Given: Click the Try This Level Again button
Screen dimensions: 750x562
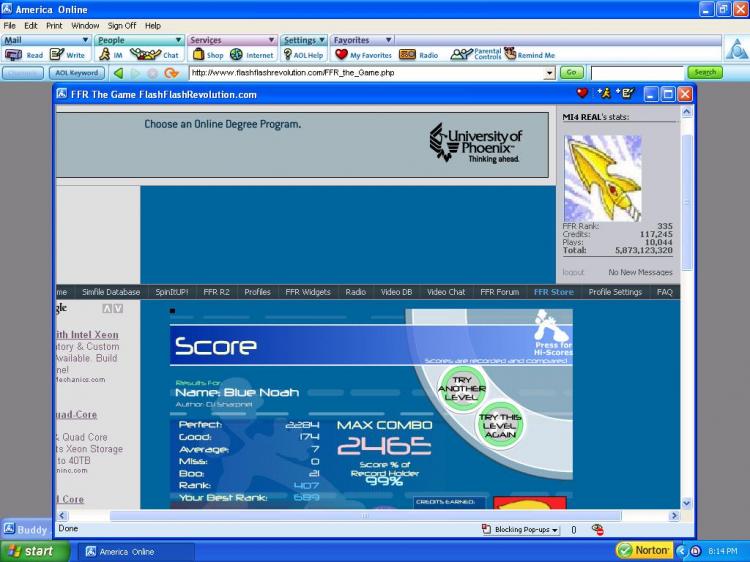Looking at the screenshot, I should pyautogui.click(x=500, y=425).
